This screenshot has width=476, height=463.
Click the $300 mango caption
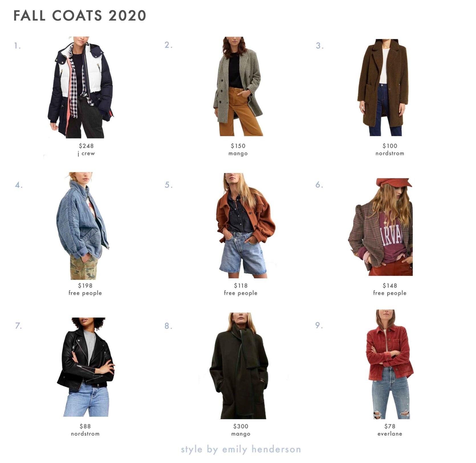click(x=241, y=430)
